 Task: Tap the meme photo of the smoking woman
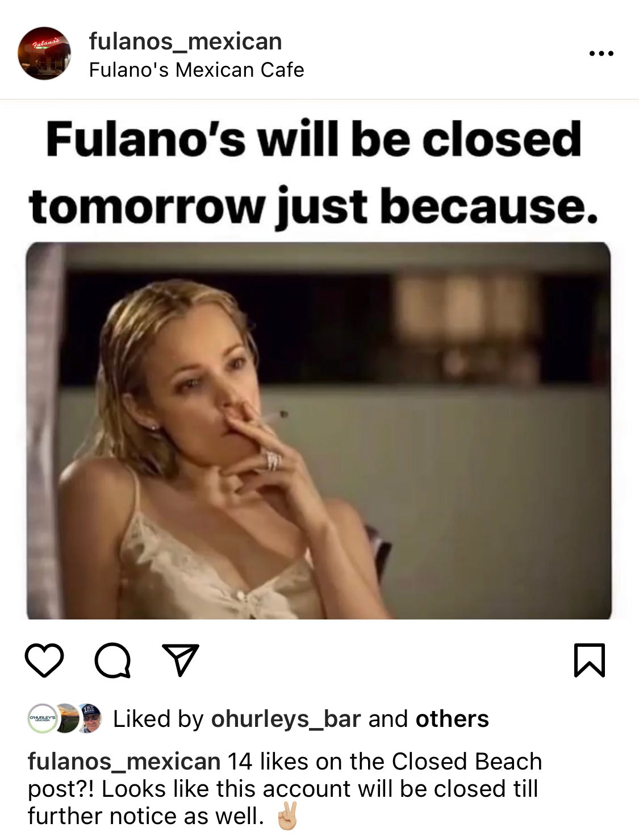[319, 431]
